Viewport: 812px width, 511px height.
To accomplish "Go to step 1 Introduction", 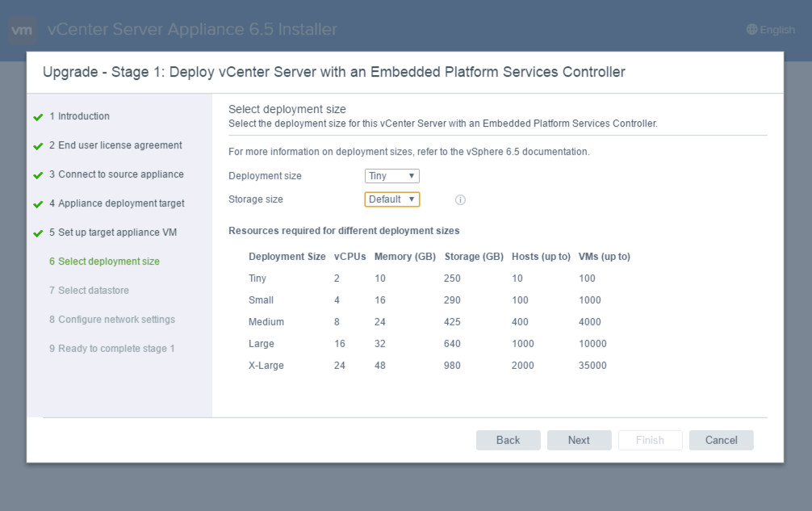I will [79, 116].
